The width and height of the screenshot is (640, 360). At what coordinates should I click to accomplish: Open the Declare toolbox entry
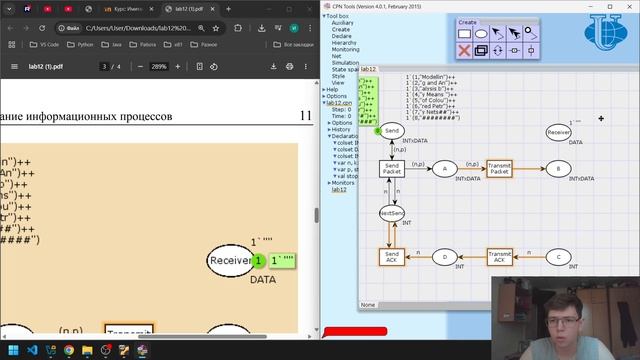click(342, 36)
